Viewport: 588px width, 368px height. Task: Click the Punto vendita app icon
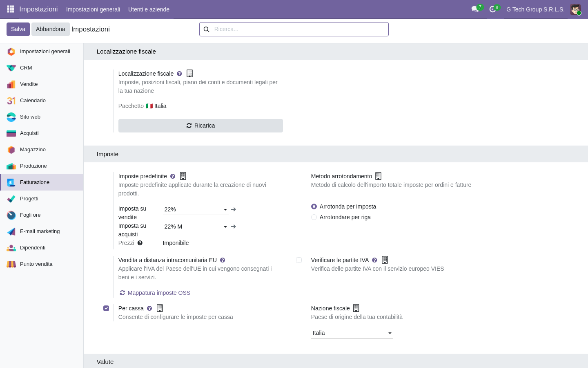coord(11,264)
